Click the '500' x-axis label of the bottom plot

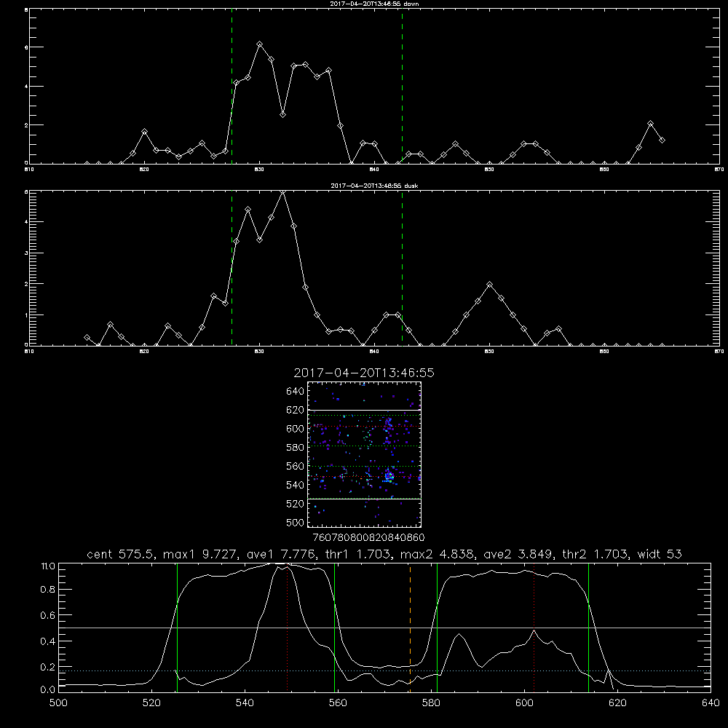coord(58,703)
